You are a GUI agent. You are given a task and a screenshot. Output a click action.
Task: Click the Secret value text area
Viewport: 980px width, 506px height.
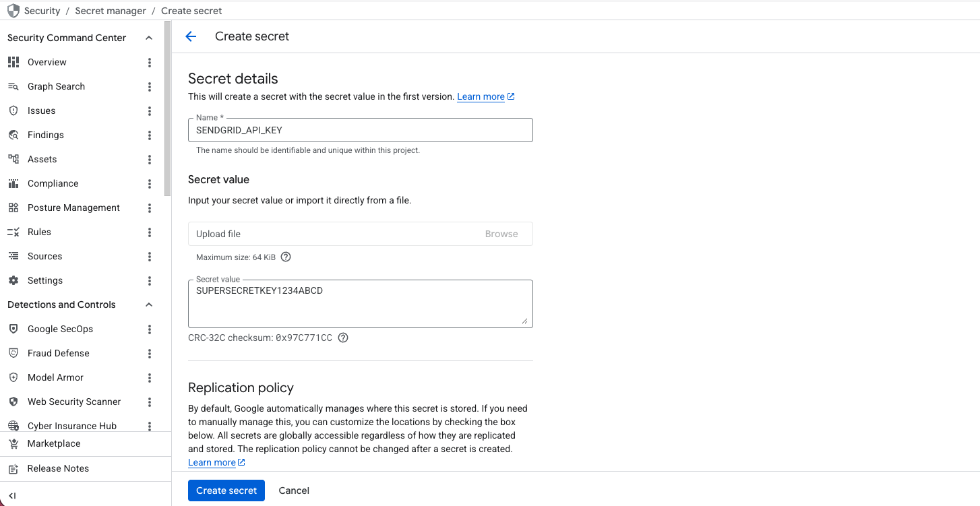point(361,304)
